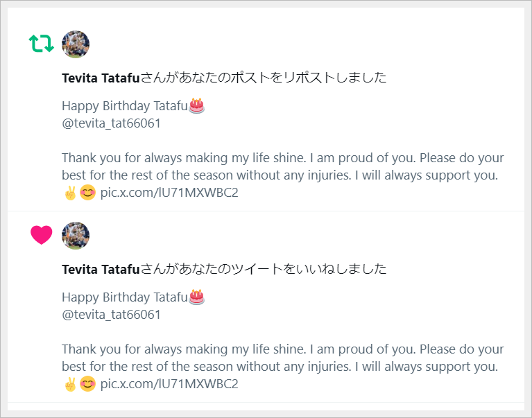Click the pink heart like icon
The height and width of the screenshot is (418, 532).
click(x=42, y=236)
